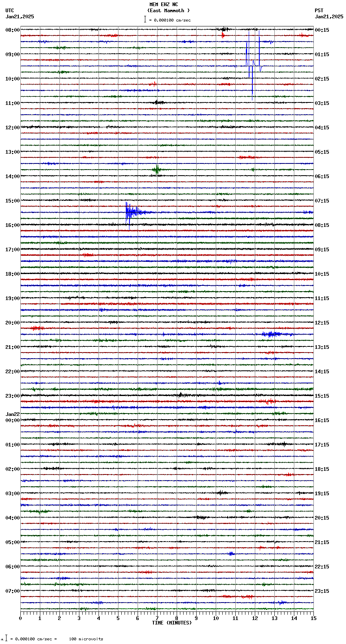Click the 19:00 UTC row label
Screen dimensions: 346x644
[x=13, y=298]
